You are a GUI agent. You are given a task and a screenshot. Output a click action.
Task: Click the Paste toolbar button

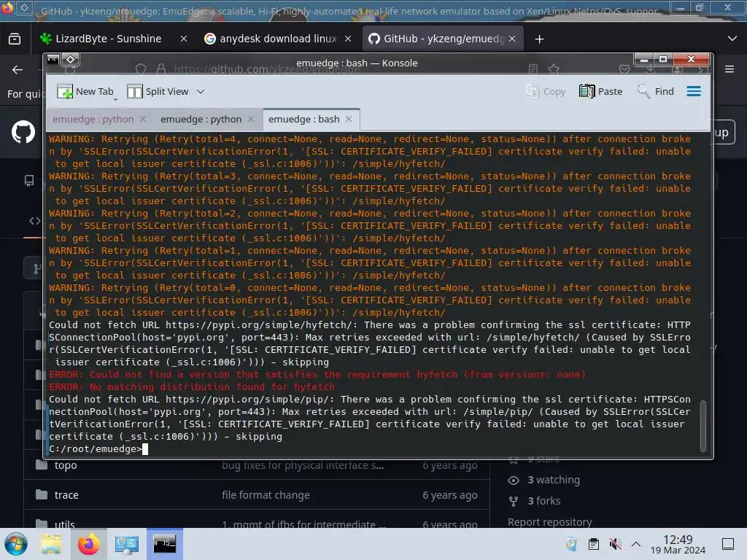(601, 91)
